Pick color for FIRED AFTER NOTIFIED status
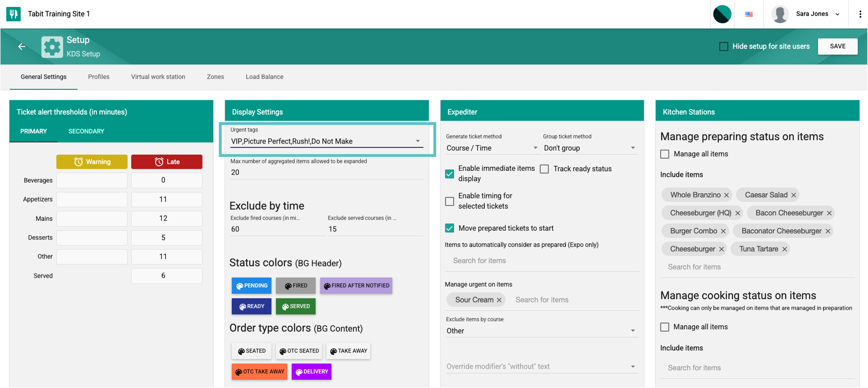The width and height of the screenshot is (868, 388). point(356,286)
